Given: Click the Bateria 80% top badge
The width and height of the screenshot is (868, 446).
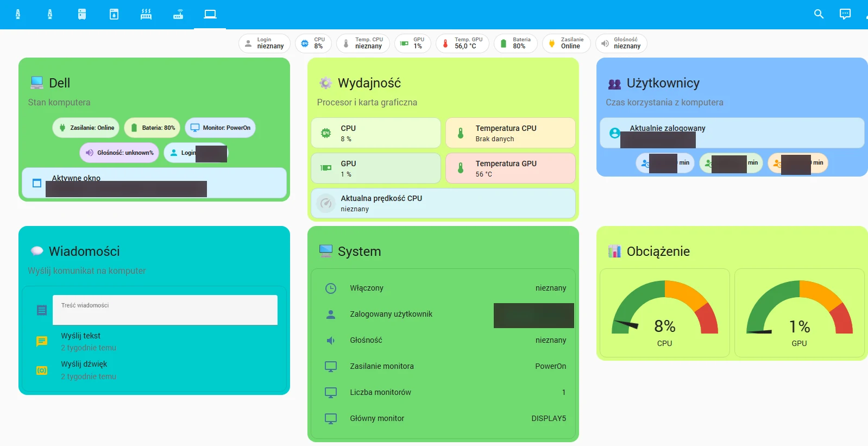Looking at the screenshot, I should click(x=515, y=43).
